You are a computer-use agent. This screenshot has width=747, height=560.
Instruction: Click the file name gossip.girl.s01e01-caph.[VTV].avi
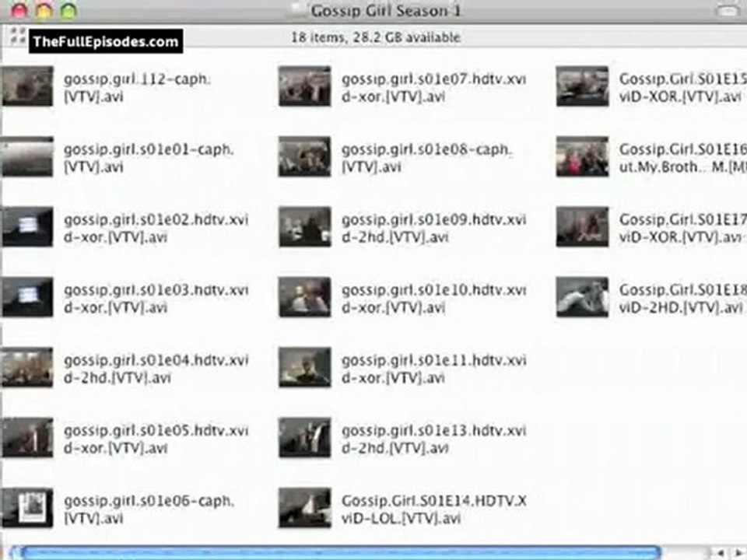[149, 158]
